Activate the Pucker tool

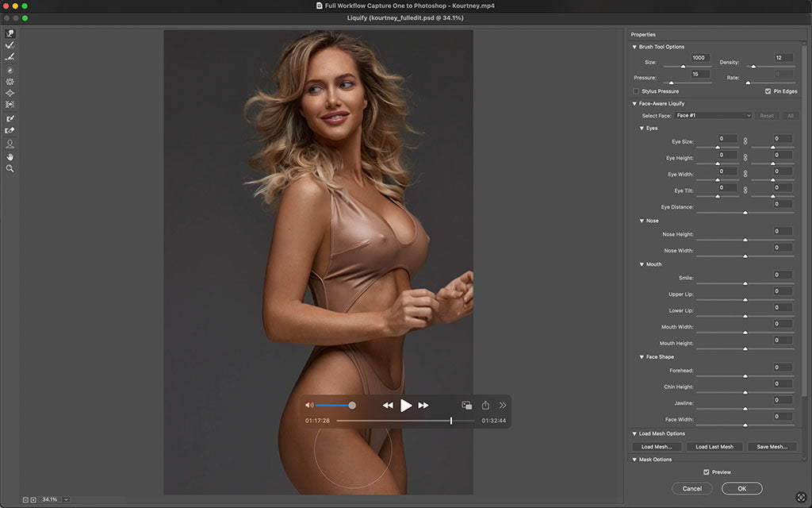[x=10, y=82]
